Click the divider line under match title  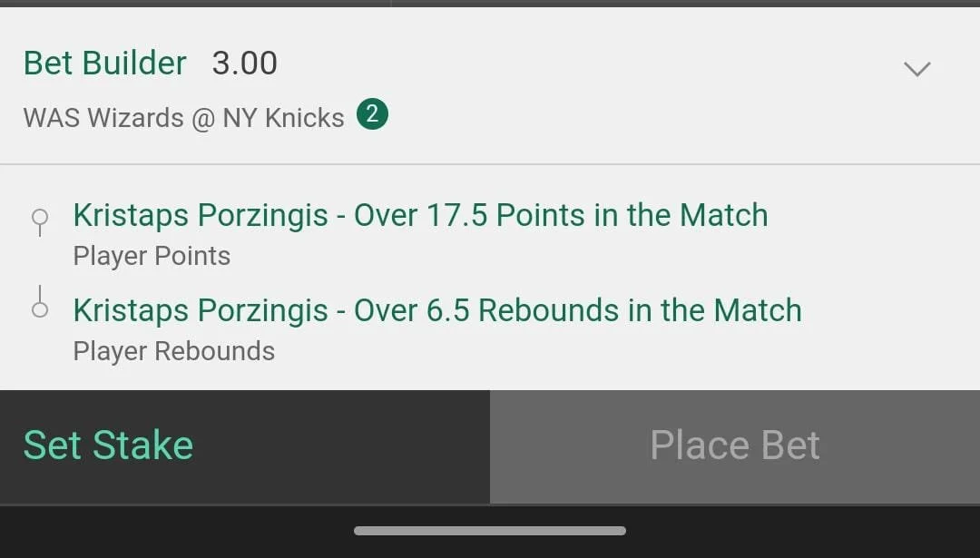[490, 164]
